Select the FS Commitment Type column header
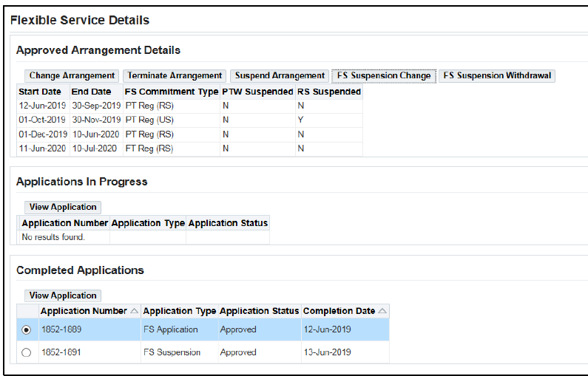 coord(171,92)
